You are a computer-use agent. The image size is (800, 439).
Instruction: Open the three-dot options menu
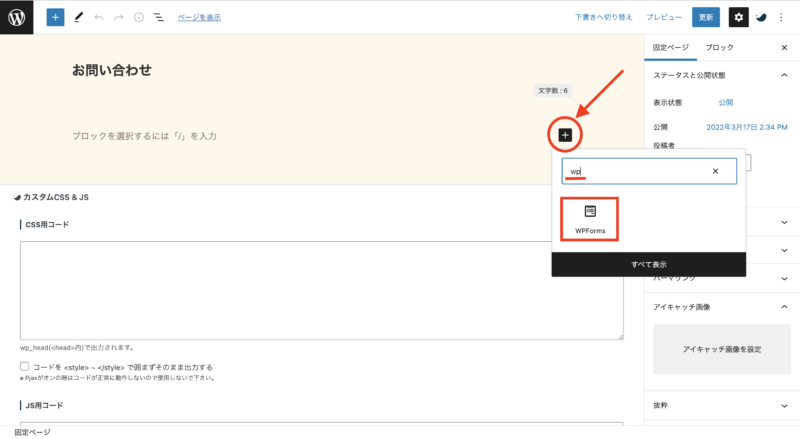[781, 17]
